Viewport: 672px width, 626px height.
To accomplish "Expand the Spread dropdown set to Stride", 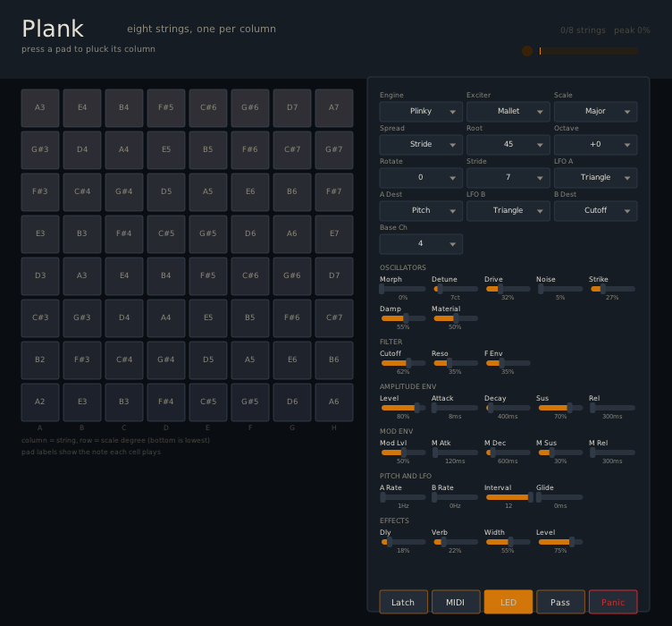I will 421,145.
